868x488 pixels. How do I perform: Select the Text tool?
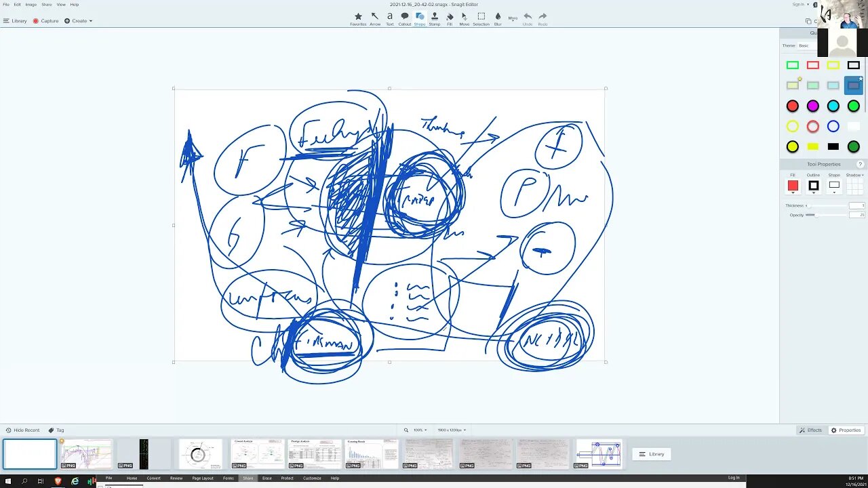390,19
